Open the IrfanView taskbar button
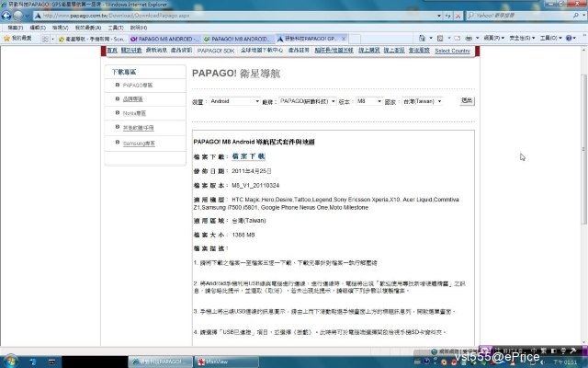 (226, 362)
